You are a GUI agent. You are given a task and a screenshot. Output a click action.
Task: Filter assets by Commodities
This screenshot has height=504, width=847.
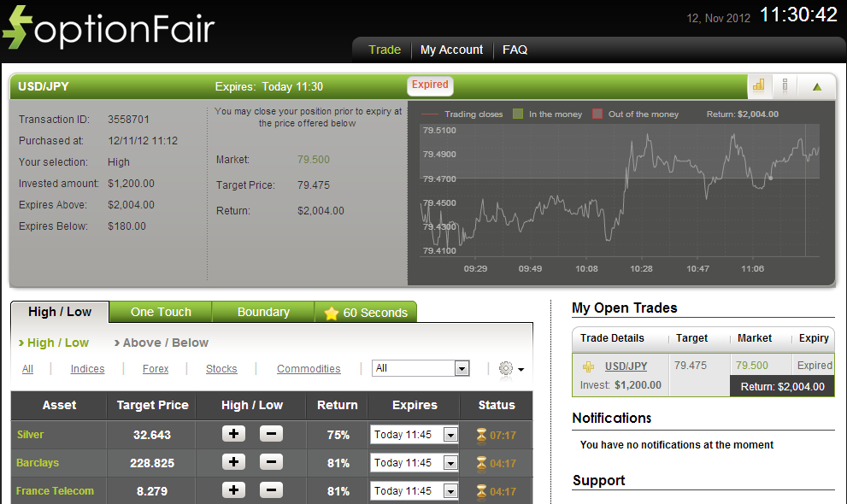[x=309, y=368]
